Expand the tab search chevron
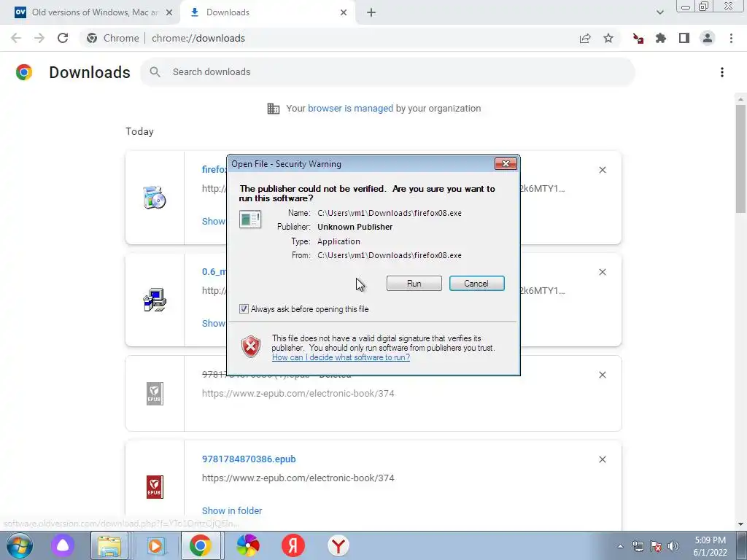Image resolution: width=747 pixels, height=560 pixels. (659, 12)
